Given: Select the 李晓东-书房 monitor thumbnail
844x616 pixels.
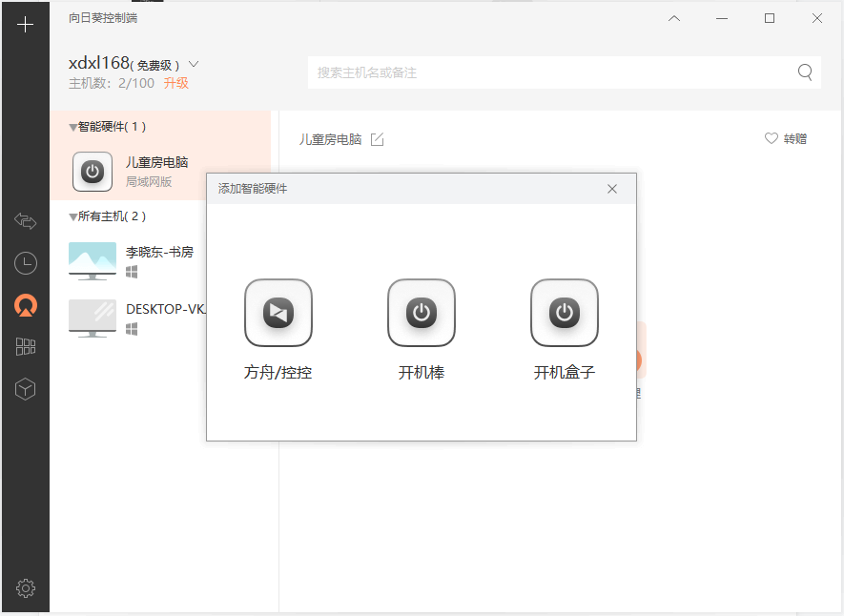Looking at the screenshot, I should 93,261.
